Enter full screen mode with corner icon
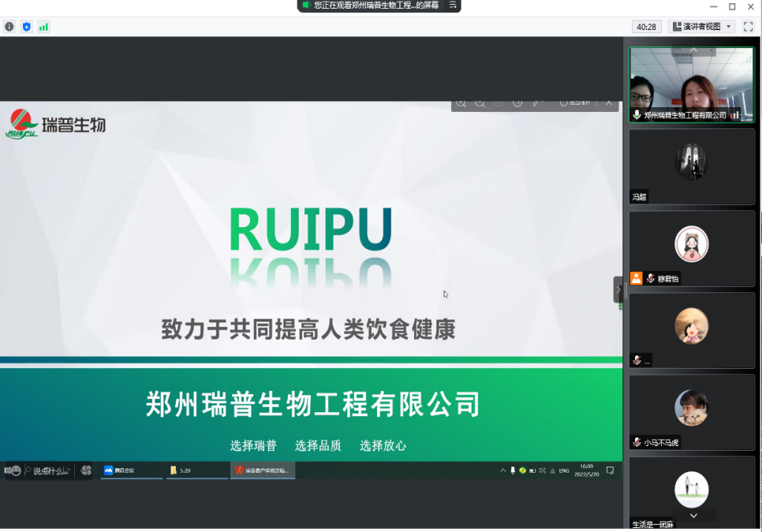The image size is (762, 532). point(748,27)
